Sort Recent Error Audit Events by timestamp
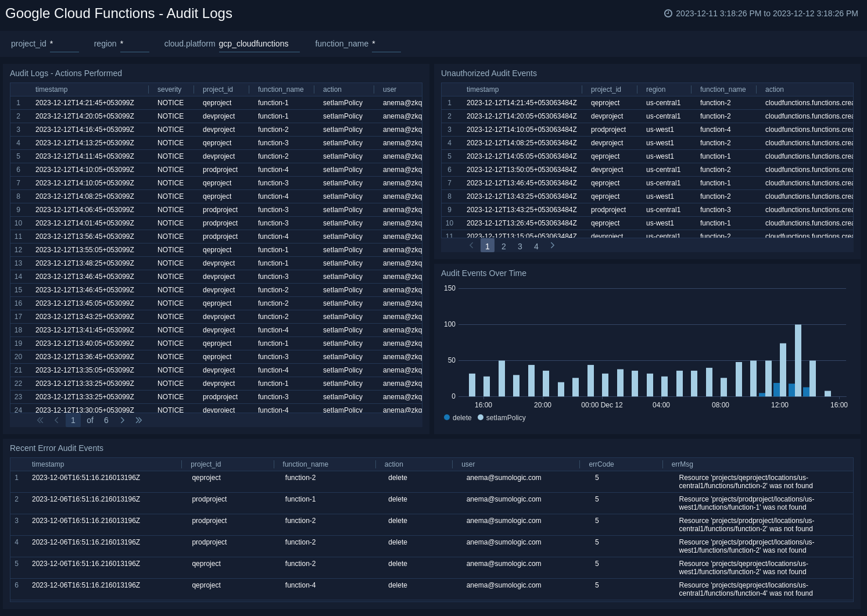 tap(48, 464)
